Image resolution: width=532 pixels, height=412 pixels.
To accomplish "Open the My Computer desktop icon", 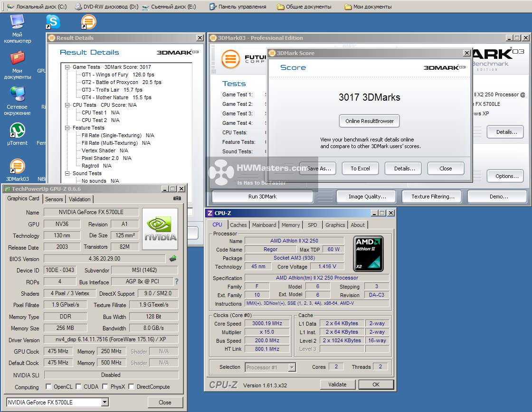I will pyautogui.click(x=17, y=29).
